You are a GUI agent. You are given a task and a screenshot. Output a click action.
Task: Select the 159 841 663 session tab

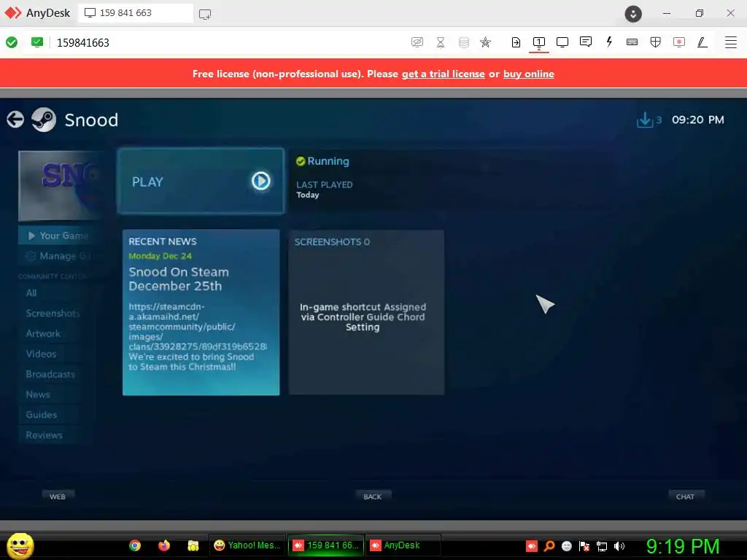click(x=136, y=13)
